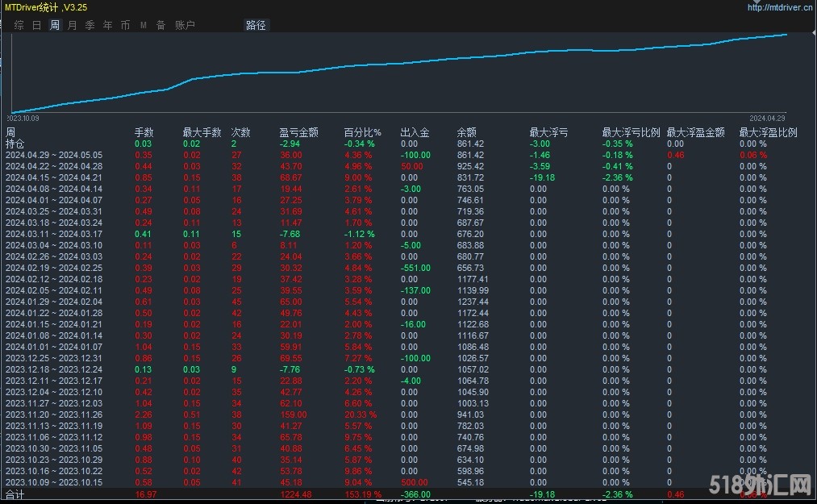
Task: Select the 合计 totals row
Action: (15, 494)
